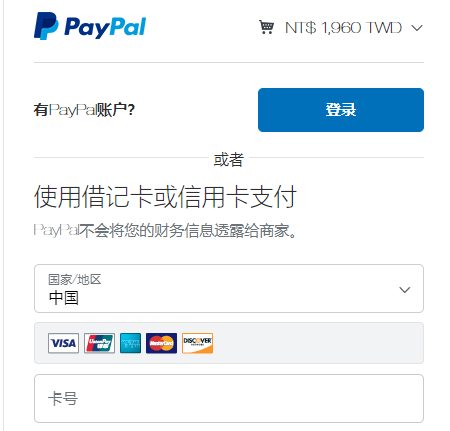Click the NT$ 1,960 TWD amount
Image resolution: width=450 pixels, height=431 pixels.
(343, 28)
